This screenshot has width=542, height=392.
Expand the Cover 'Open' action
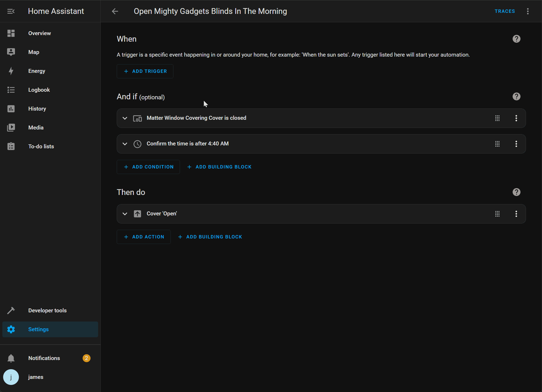pos(125,214)
